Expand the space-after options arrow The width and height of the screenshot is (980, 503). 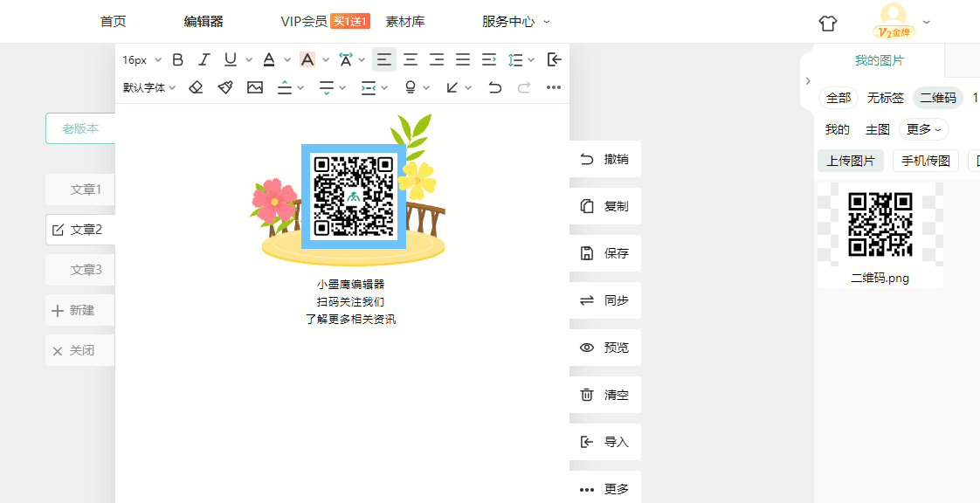coord(342,87)
